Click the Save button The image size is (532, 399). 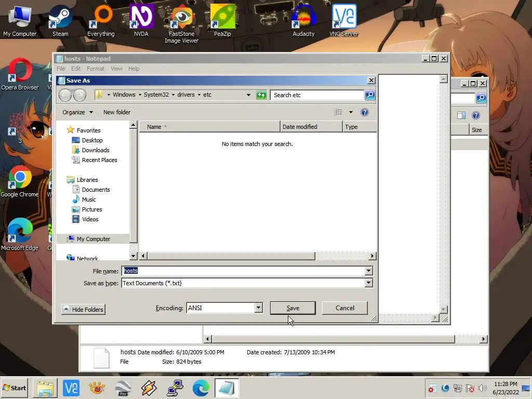tap(293, 308)
